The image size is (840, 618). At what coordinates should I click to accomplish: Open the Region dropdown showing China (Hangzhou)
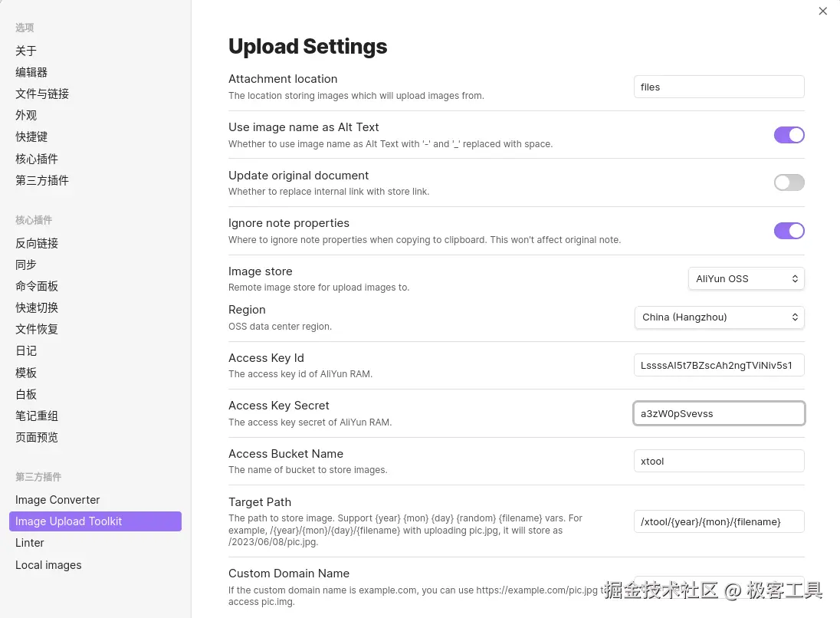click(719, 317)
